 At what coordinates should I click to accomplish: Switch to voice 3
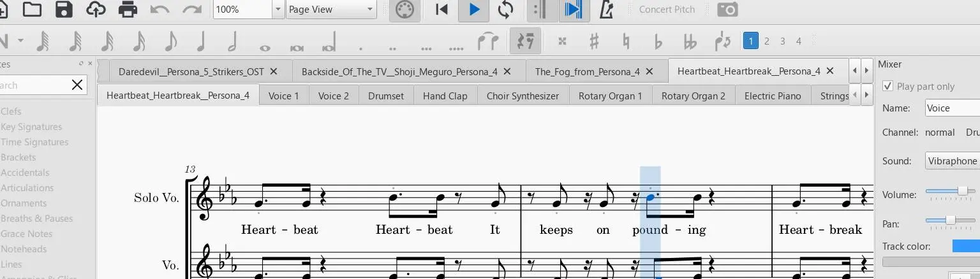tap(783, 41)
